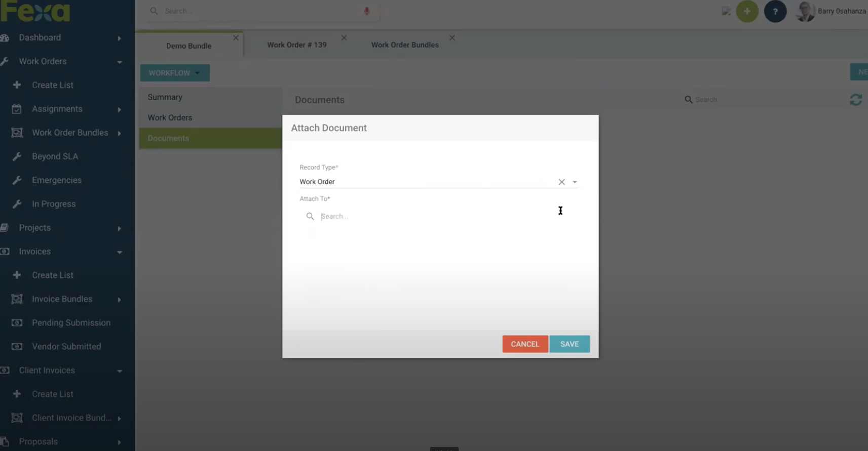The height and width of the screenshot is (451, 868).
Task: Click the Attach To search field
Action: click(x=436, y=216)
